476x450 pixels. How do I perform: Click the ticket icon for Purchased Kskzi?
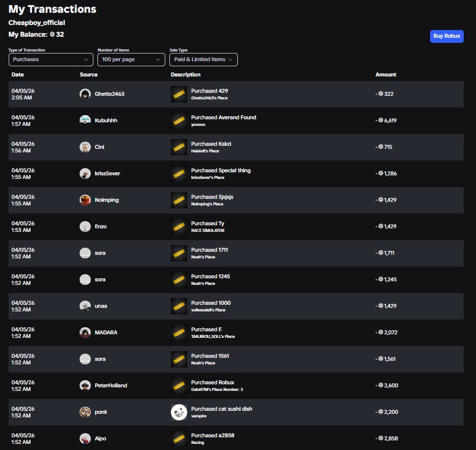click(179, 147)
